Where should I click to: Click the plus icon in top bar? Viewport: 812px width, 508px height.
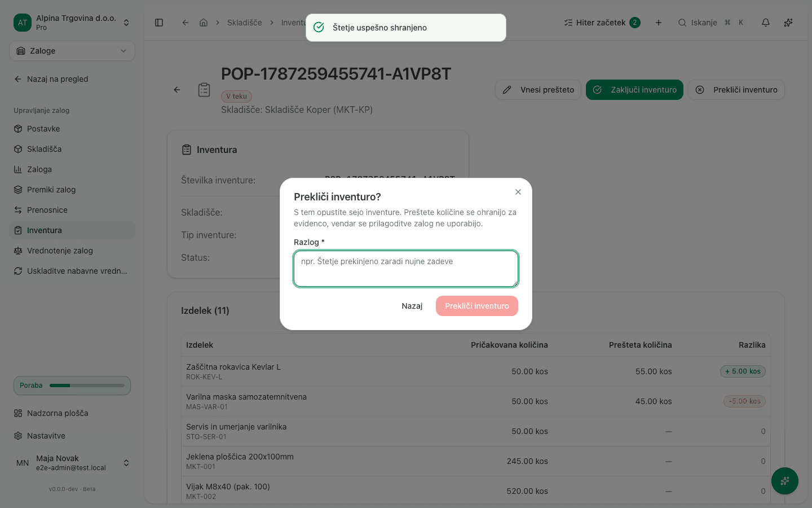pos(659,23)
